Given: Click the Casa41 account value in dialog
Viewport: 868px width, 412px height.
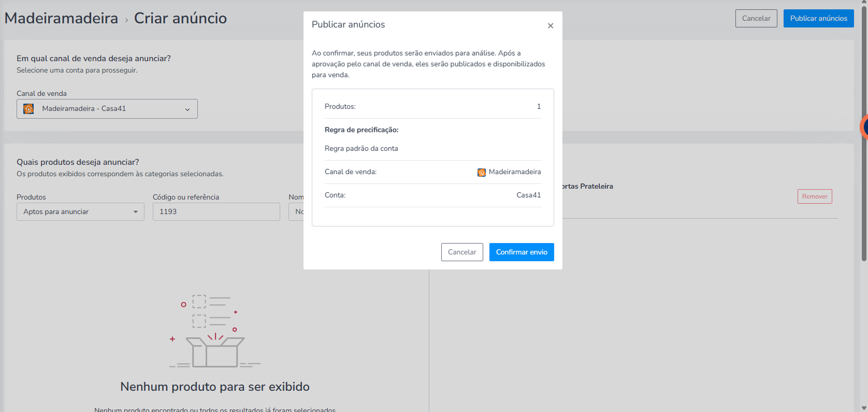Looking at the screenshot, I should click(528, 195).
